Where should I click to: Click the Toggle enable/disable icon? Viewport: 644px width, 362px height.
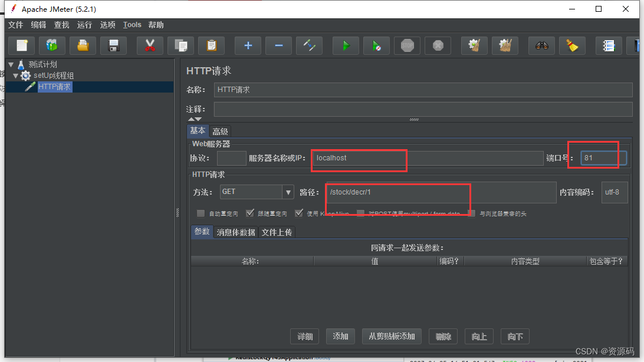point(309,45)
